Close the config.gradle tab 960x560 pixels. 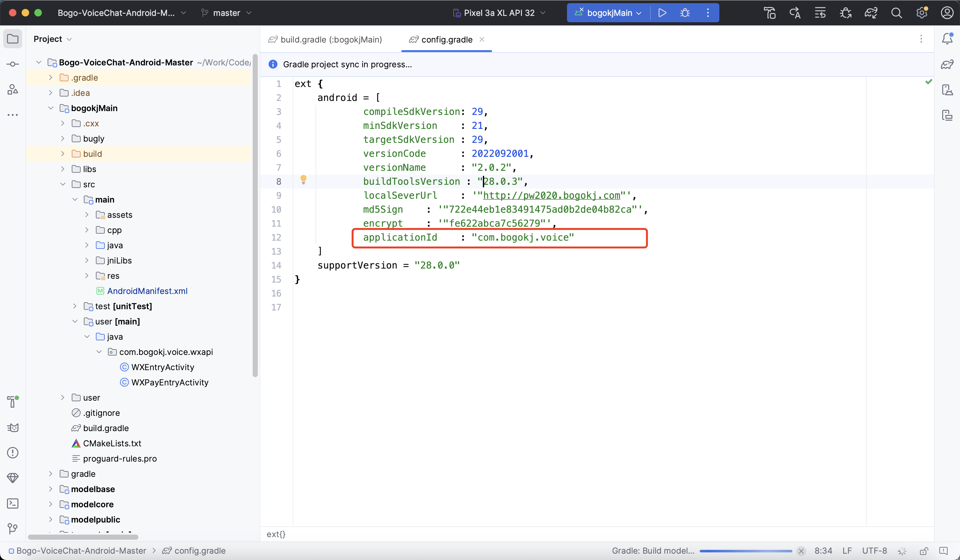(482, 39)
